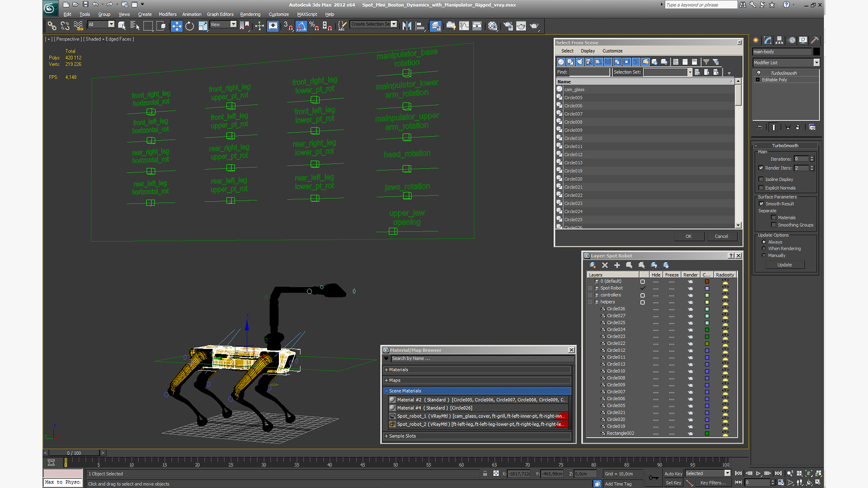Click Select and Link chain icon
The width and height of the screenshot is (868, 488).
(x=52, y=26)
